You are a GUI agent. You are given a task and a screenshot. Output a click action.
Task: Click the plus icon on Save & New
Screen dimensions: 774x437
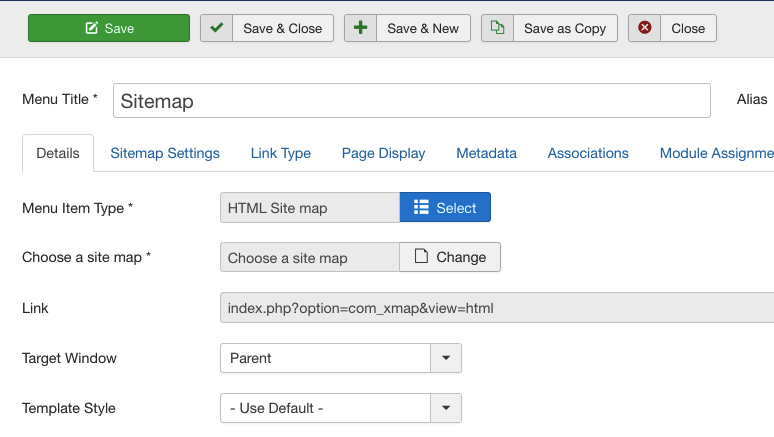361,28
